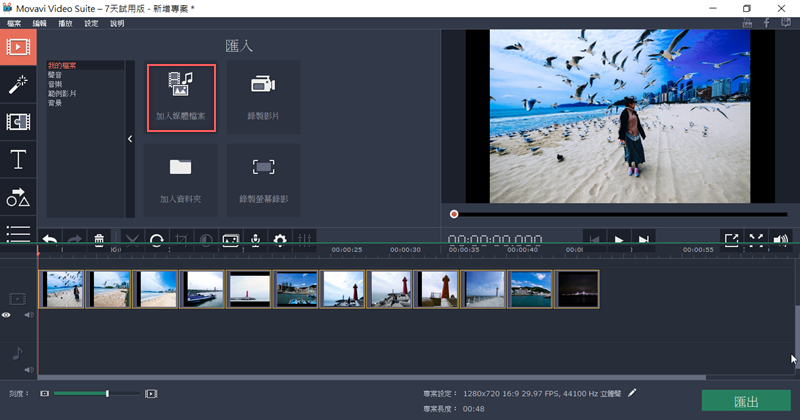800x420 pixels.
Task: Edit project settings with pencil icon
Action: [x=632, y=394]
